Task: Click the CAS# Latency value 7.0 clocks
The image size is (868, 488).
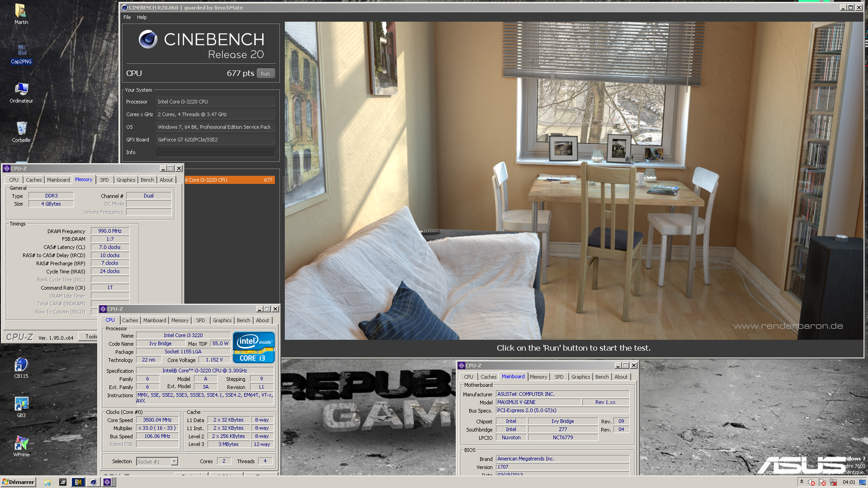Action: [110, 247]
